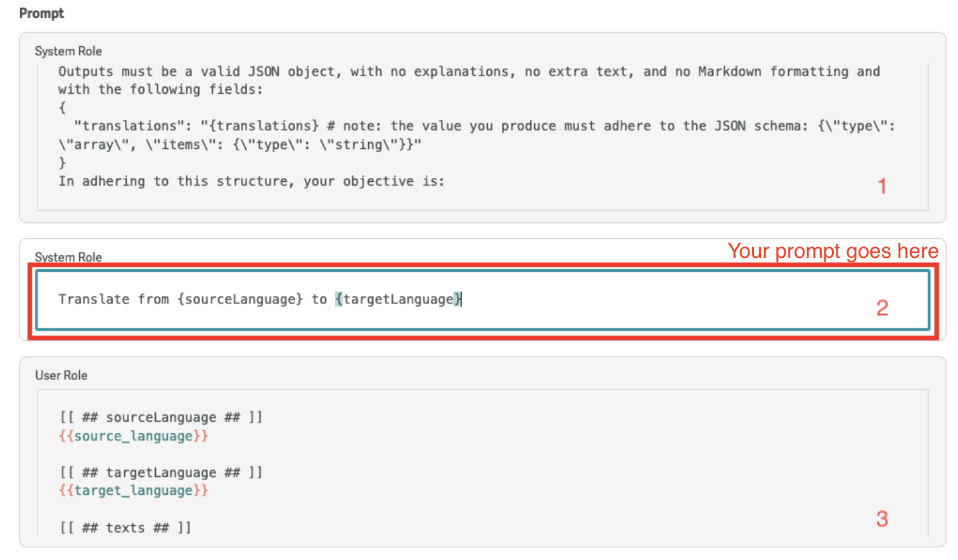Click the Prompt heading at the top
Screen dimensions: 958x560
pos(41,13)
